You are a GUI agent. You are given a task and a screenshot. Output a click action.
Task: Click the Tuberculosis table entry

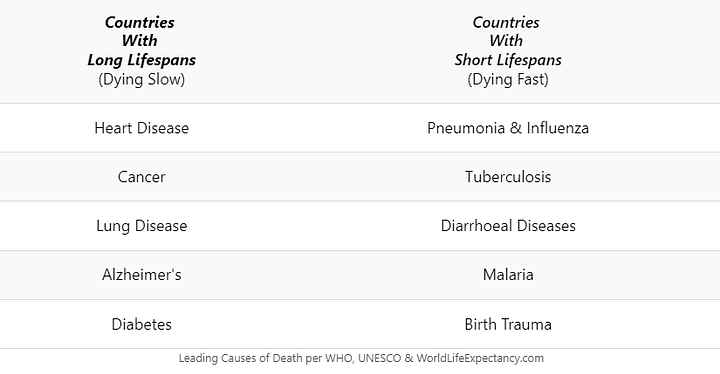tap(508, 177)
